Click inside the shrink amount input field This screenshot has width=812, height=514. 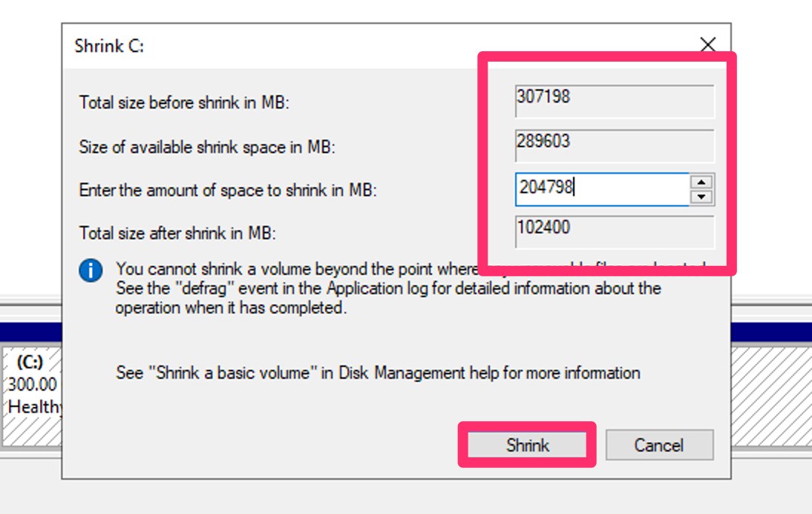click(601, 189)
